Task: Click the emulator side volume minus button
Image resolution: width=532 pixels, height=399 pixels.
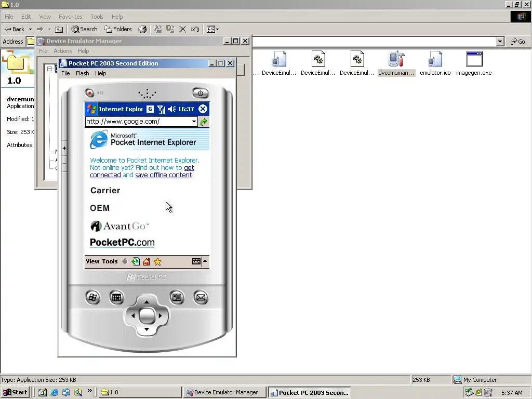Action: [64, 164]
